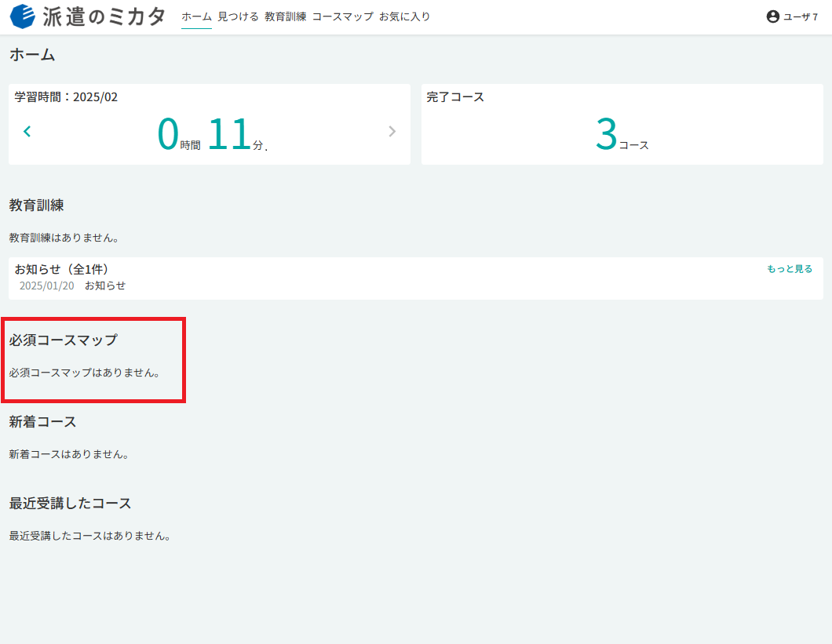Open the コースマップ navigation tab
This screenshot has height=644, width=832.
343,16
